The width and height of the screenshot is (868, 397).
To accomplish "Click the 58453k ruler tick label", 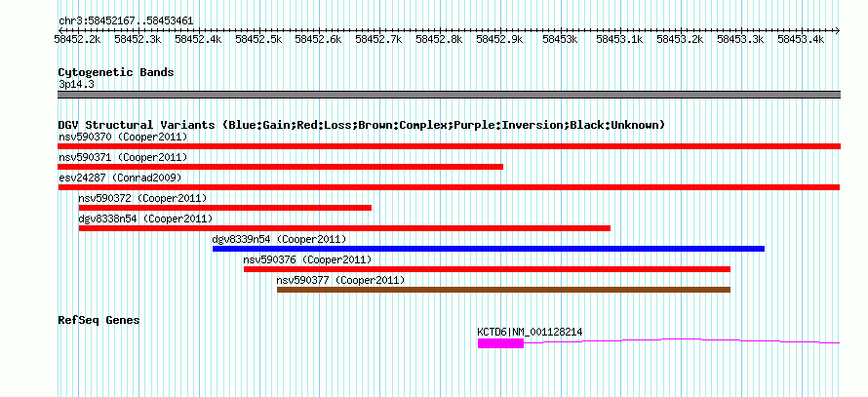I will tap(560, 39).
